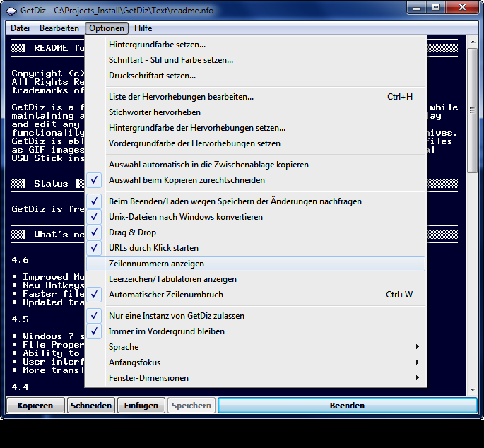Image resolution: width=484 pixels, height=448 pixels.
Task: Click the scrollbar down arrow
Action: [473, 390]
